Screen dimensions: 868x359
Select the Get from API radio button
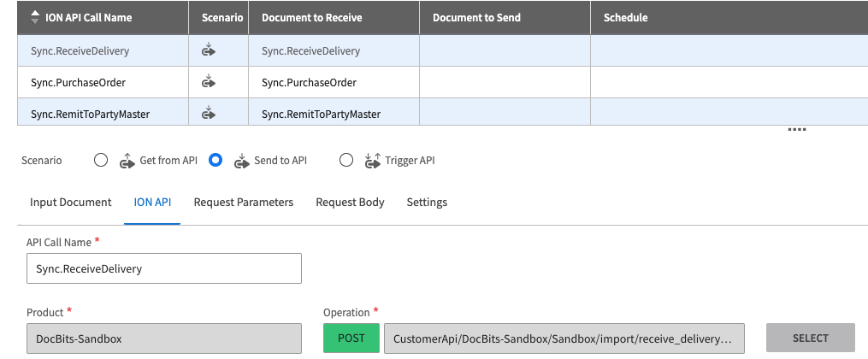click(x=101, y=160)
